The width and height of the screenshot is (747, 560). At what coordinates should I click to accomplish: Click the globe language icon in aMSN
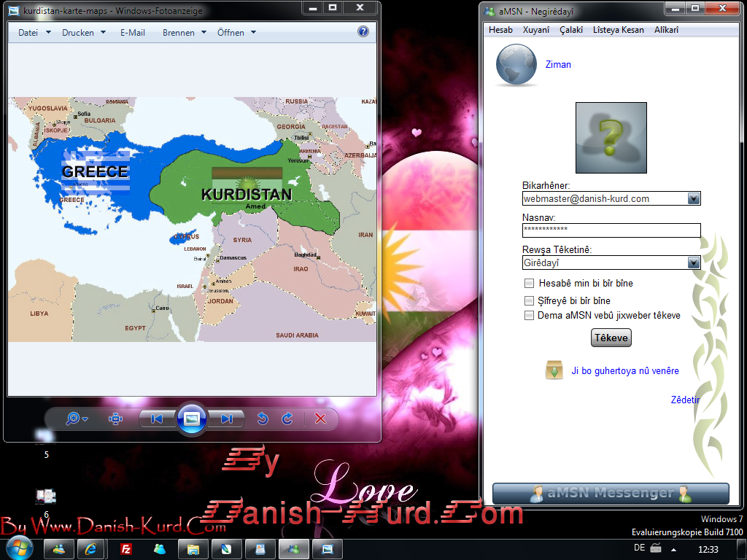tap(516, 65)
